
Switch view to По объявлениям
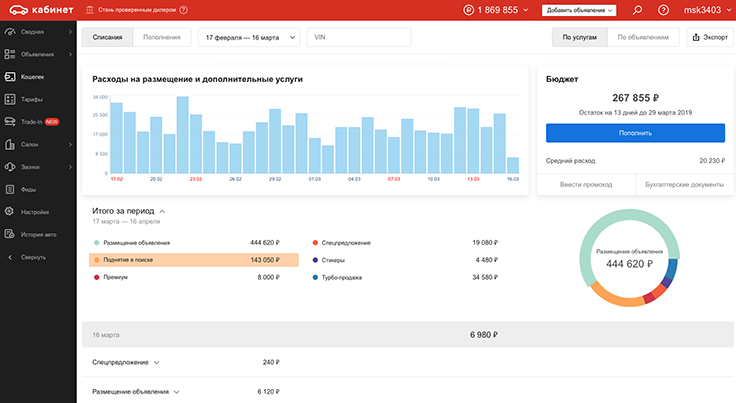click(x=643, y=37)
